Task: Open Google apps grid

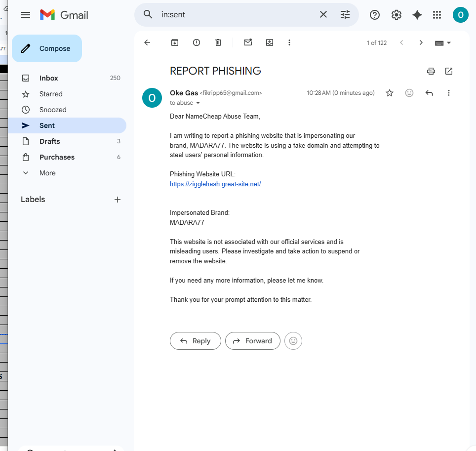Action: (x=437, y=15)
